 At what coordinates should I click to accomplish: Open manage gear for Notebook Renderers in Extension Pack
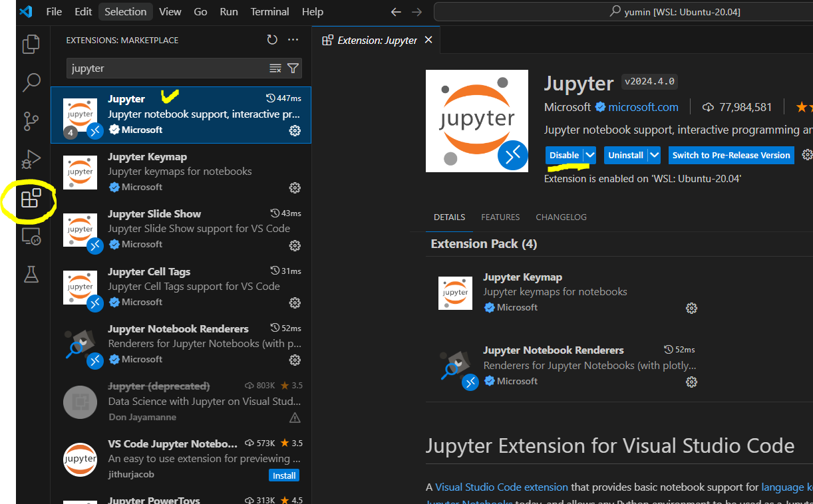coord(691,382)
